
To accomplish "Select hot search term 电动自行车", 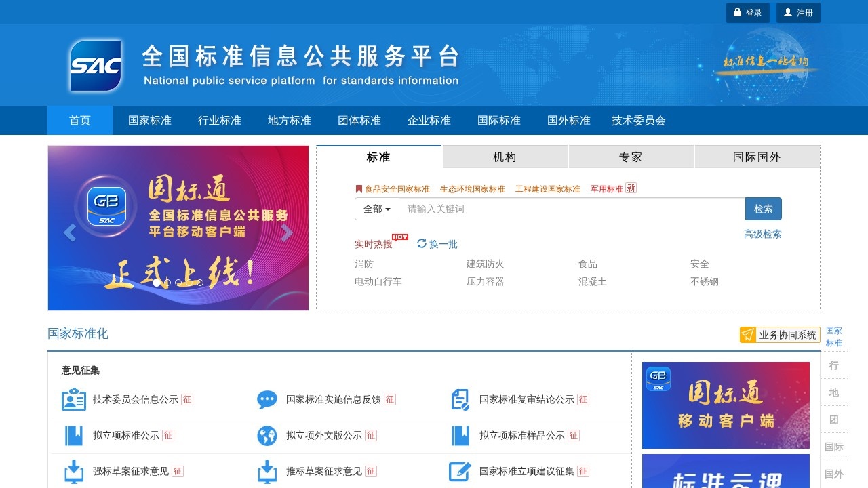I will [378, 281].
